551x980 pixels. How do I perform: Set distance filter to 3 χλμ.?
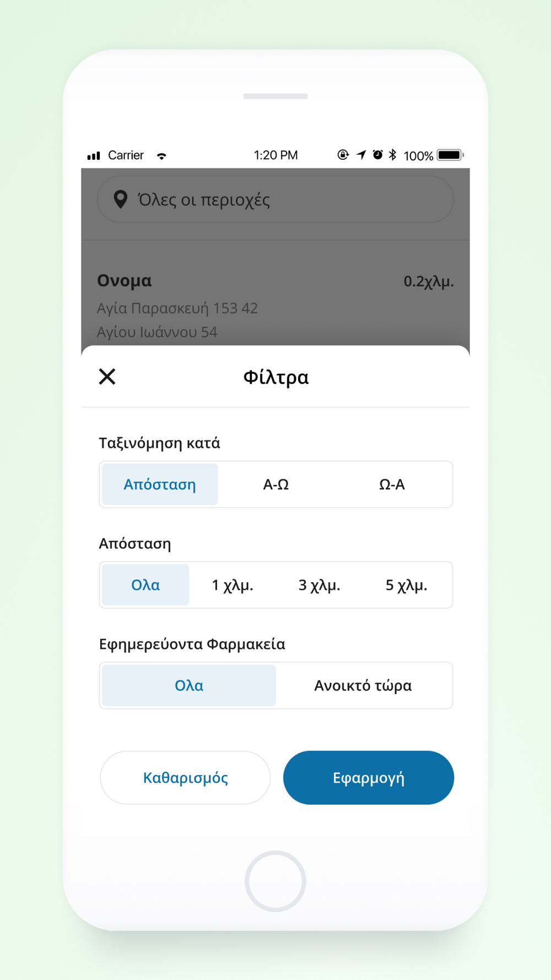(x=319, y=585)
